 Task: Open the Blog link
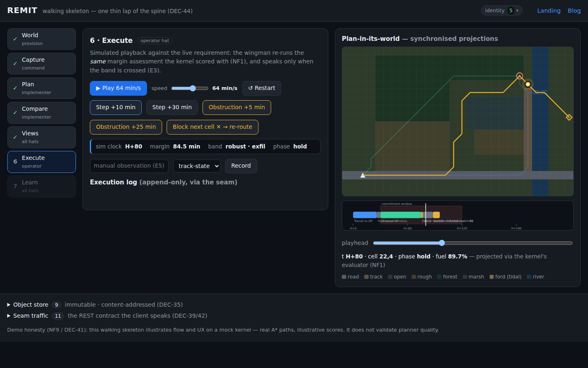click(574, 11)
